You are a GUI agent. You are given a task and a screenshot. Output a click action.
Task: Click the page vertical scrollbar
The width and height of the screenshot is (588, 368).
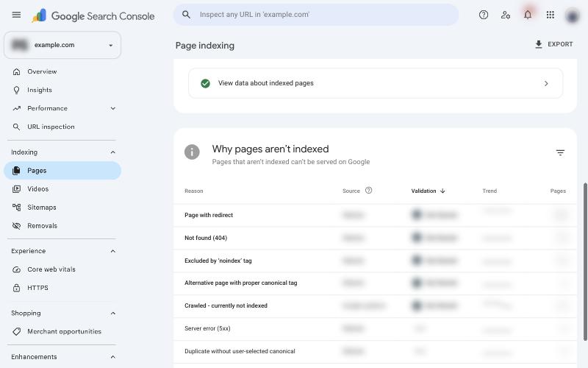pos(585,262)
